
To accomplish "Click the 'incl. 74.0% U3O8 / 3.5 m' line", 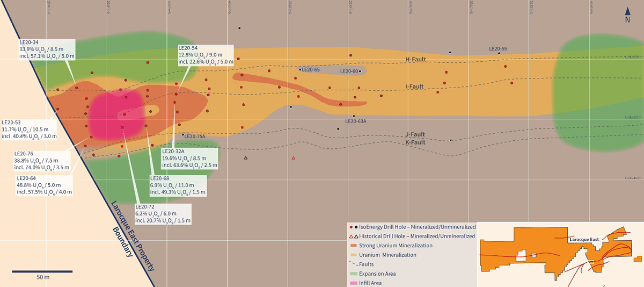I will coord(41,167).
